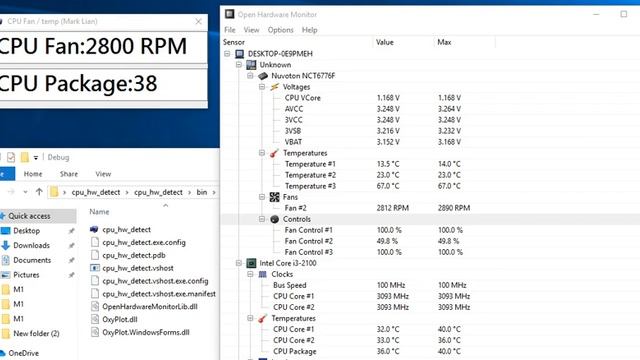Select Quick access in Explorer sidebar
The height and width of the screenshot is (360, 640).
[29, 216]
